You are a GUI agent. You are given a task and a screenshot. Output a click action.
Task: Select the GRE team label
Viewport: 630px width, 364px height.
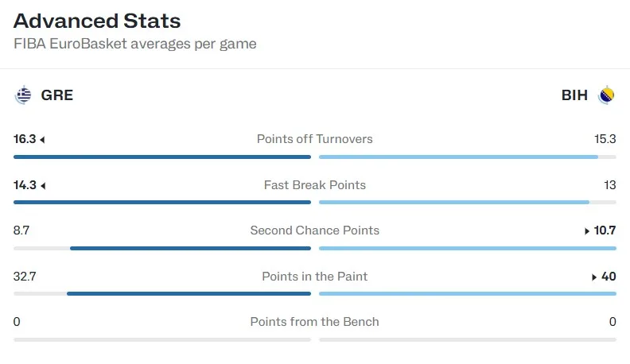tap(57, 95)
